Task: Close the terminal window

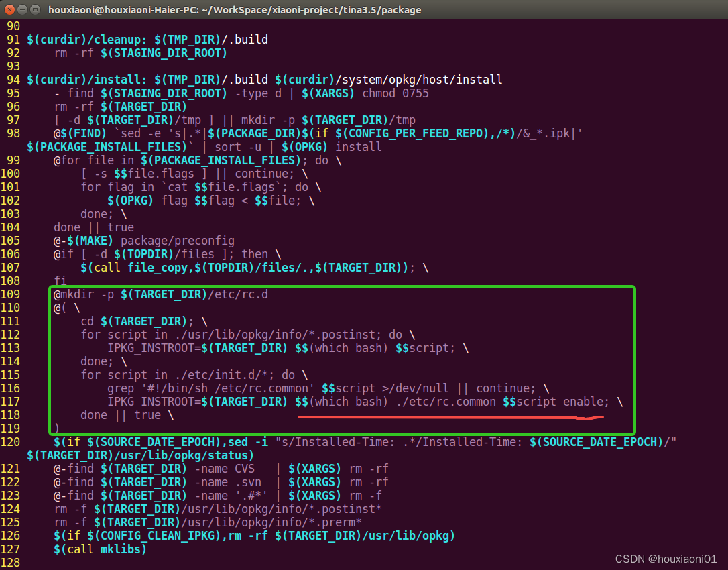Action: tap(9, 9)
